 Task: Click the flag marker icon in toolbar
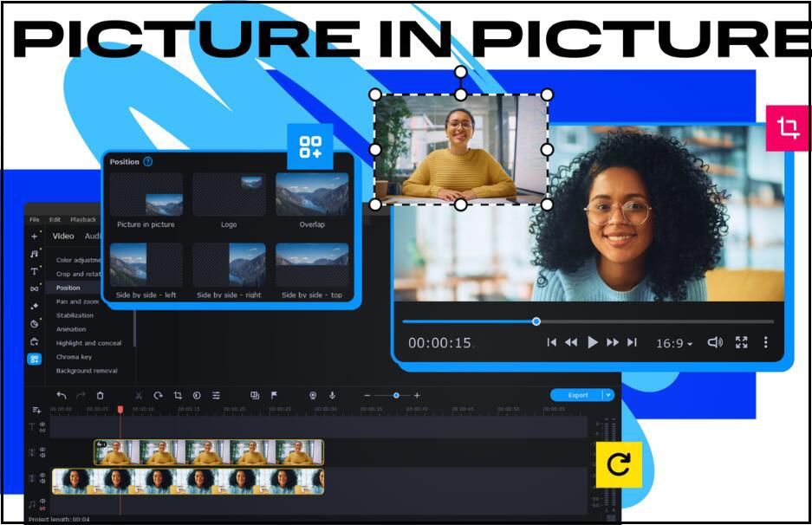(x=274, y=395)
